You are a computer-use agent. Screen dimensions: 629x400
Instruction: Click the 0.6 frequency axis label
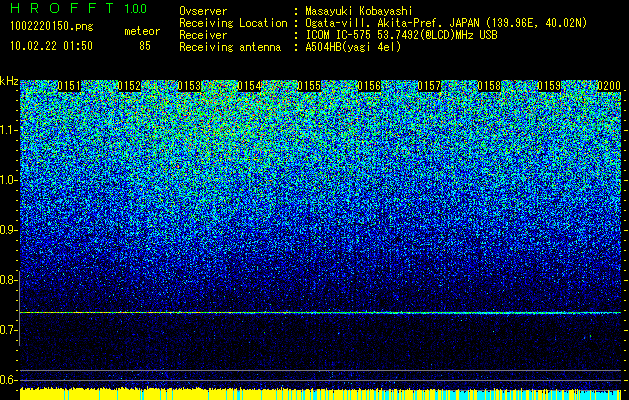click(x=8, y=380)
